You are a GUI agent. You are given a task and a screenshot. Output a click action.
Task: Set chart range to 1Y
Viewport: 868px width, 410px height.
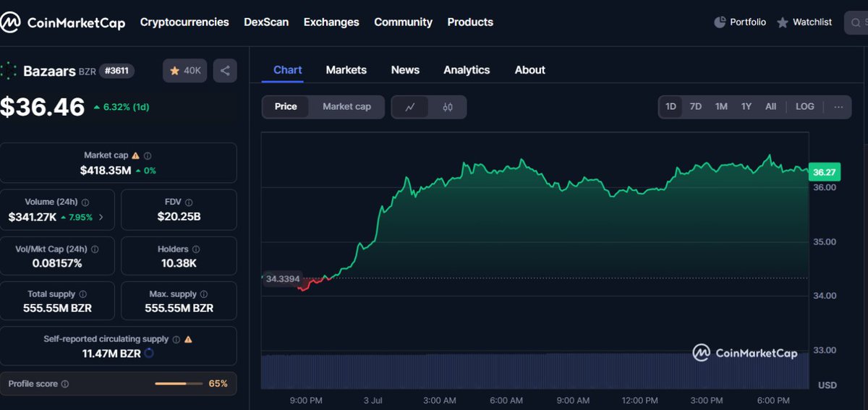(746, 106)
